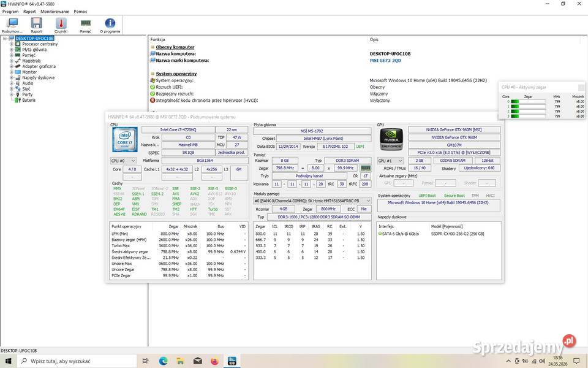Expand the Napędy dyskowe node
Viewport: 588px width, 368px height.
(11, 78)
